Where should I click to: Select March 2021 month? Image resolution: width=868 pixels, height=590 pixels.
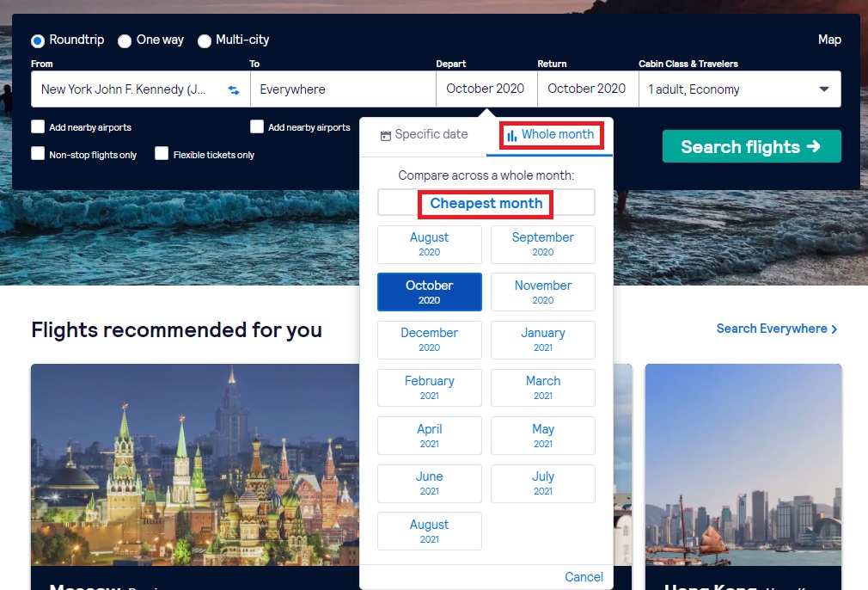point(543,388)
